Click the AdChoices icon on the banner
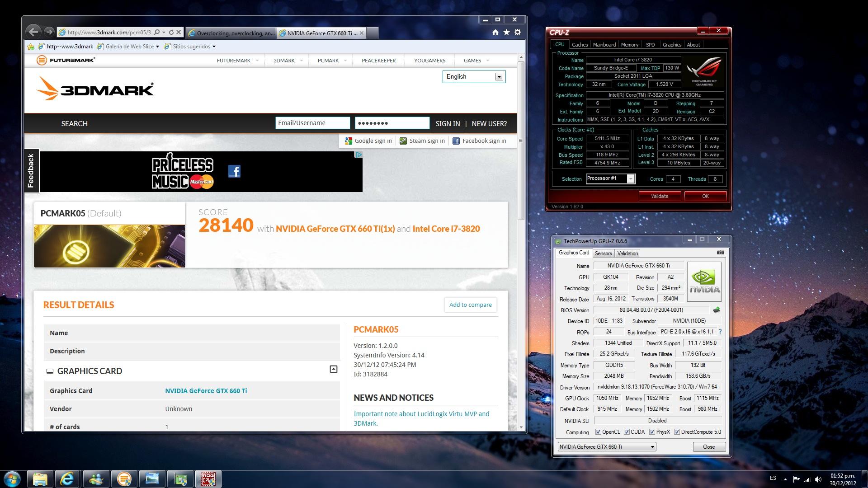Screen dimensions: 868x488 [359, 155]
